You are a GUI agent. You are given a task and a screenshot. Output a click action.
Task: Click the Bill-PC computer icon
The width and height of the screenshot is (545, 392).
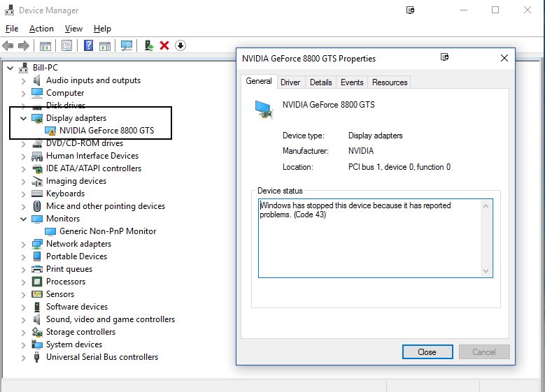click(x=23, y=68)
